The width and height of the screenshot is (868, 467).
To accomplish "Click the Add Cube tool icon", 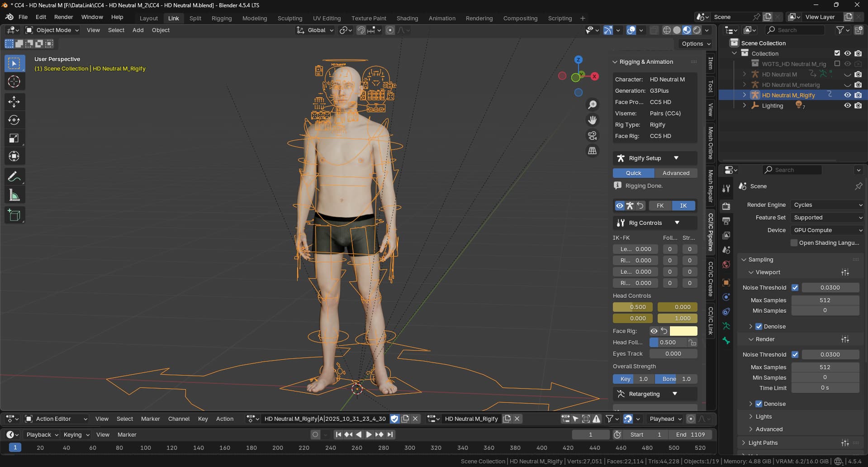I will point(14,215).
